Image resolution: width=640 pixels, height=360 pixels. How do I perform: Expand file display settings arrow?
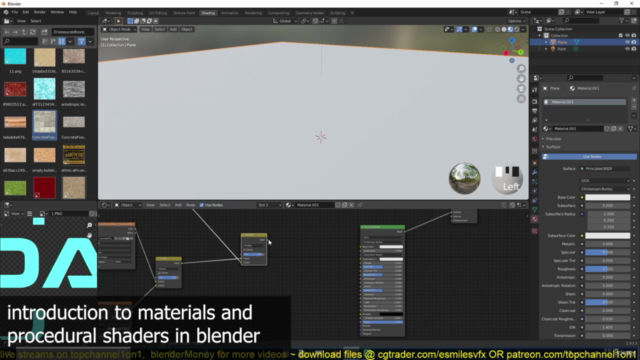[x=70, y=41]
